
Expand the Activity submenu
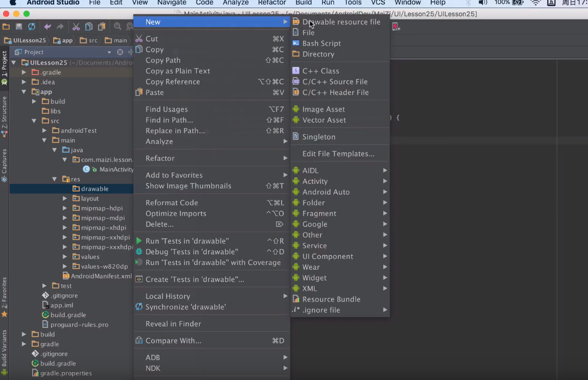315,181
